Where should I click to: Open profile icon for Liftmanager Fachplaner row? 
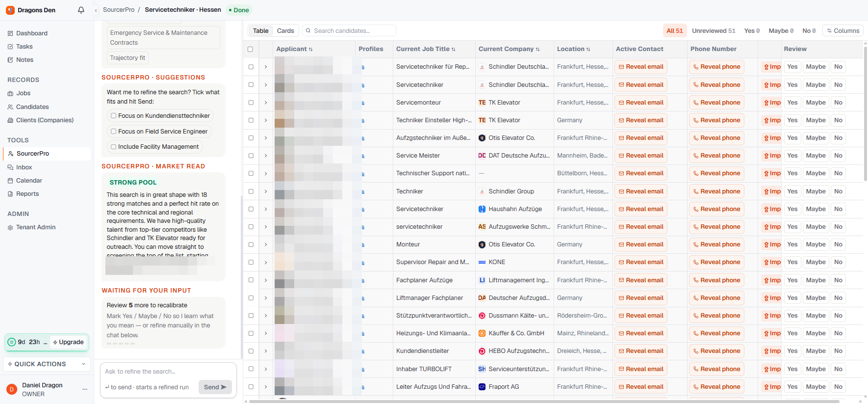pyautogui.click(x=363, y=298)
